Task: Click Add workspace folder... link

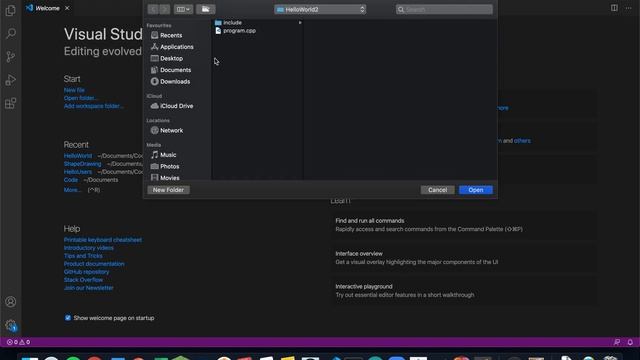Action: click(93, 106)
